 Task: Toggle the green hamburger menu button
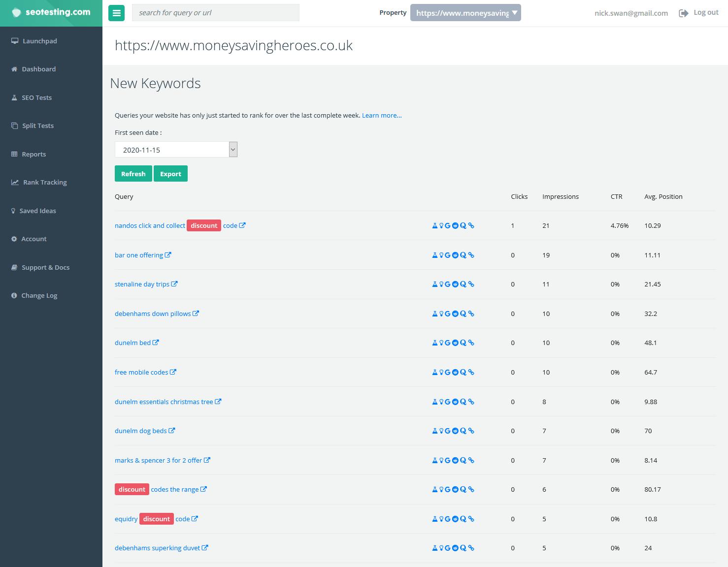116,13
